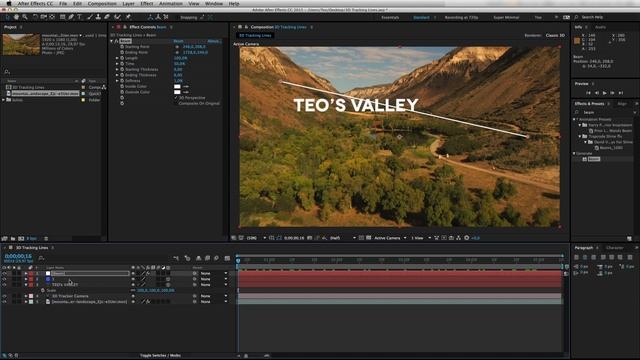
Task: Click About link for Beam effect
Action: pos(213,41)
